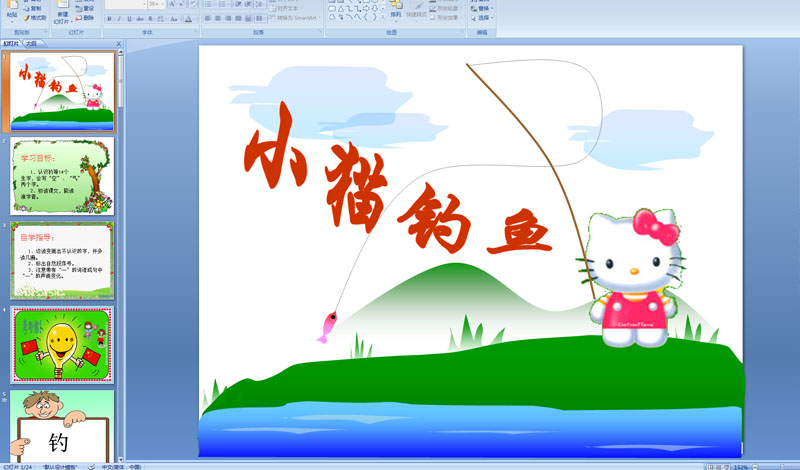The image size is (800, 470).
Task: Increase list indent level
Action: pos(248,4)
